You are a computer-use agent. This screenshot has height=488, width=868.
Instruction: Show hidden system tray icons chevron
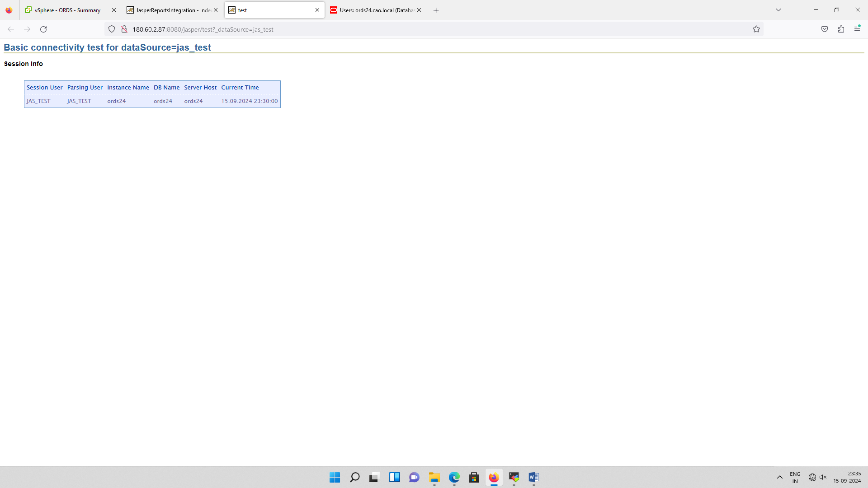[780, 477]
